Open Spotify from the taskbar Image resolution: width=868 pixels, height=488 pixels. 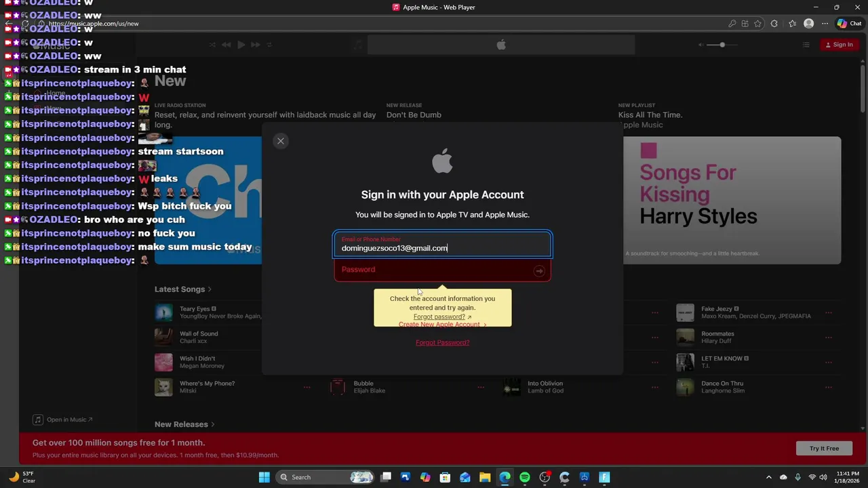524,477
